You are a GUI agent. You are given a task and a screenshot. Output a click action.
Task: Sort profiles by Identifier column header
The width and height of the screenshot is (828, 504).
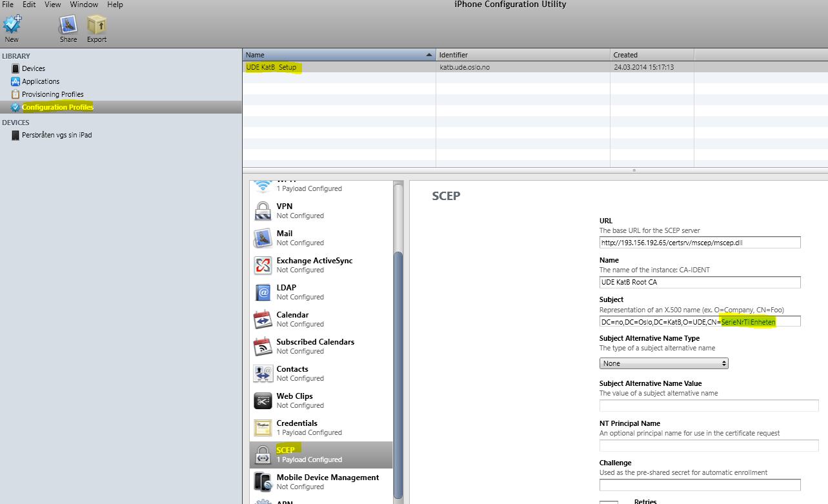coord(523,55)
